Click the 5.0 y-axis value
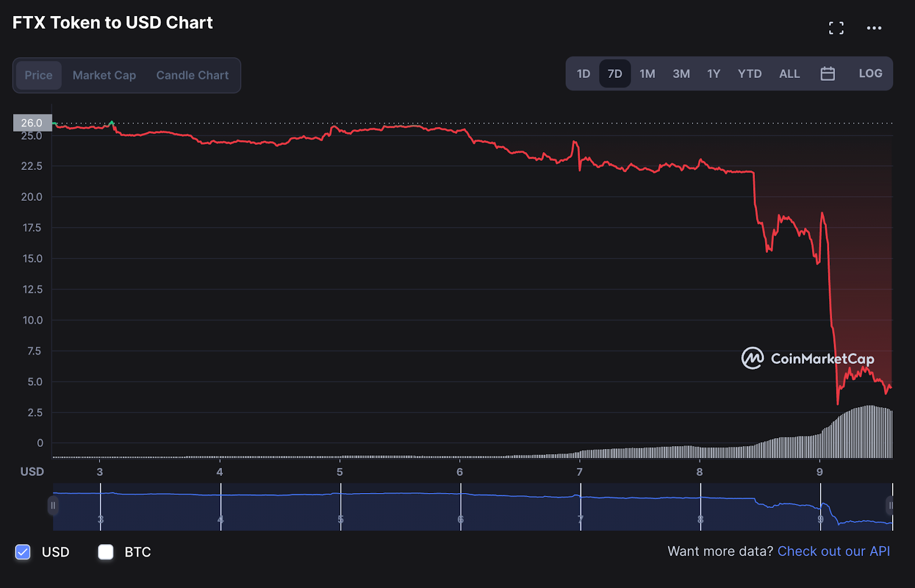 tap(35, 382)
